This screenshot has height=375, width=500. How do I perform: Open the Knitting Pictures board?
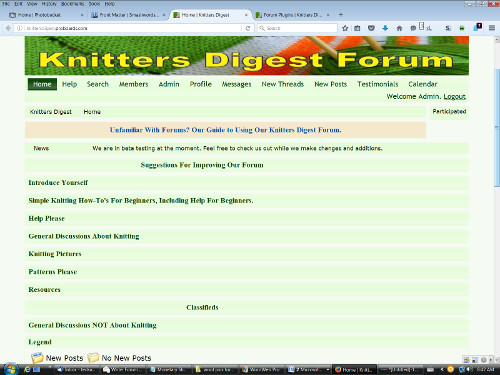coord(55,254)
